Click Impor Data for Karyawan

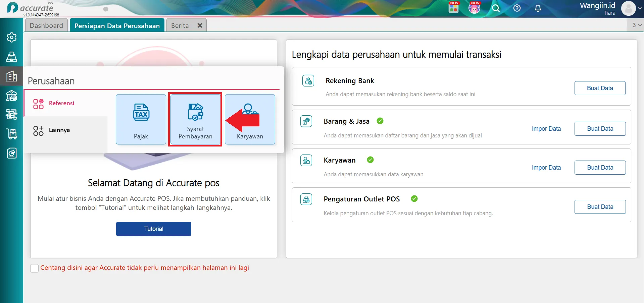pos(546,168)
